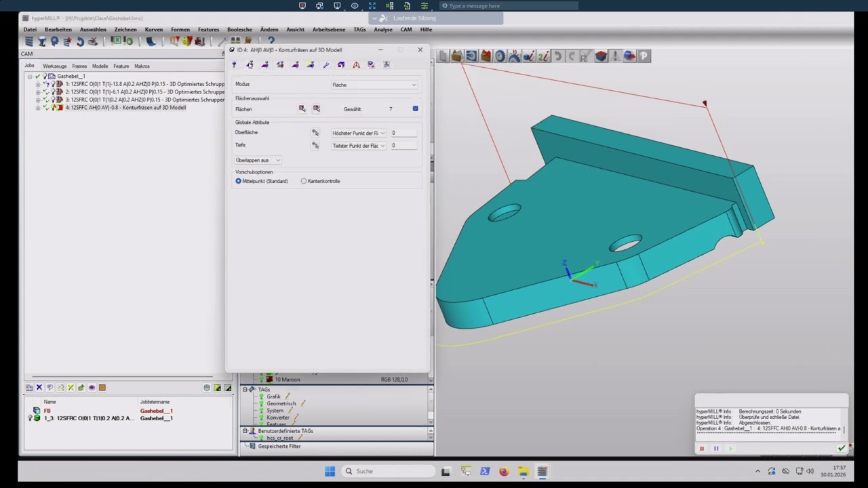The width and height of the screenshot is (868, 488).
Task: Click the database cylinder icon lower panel
Action: [x=207, y=388]
